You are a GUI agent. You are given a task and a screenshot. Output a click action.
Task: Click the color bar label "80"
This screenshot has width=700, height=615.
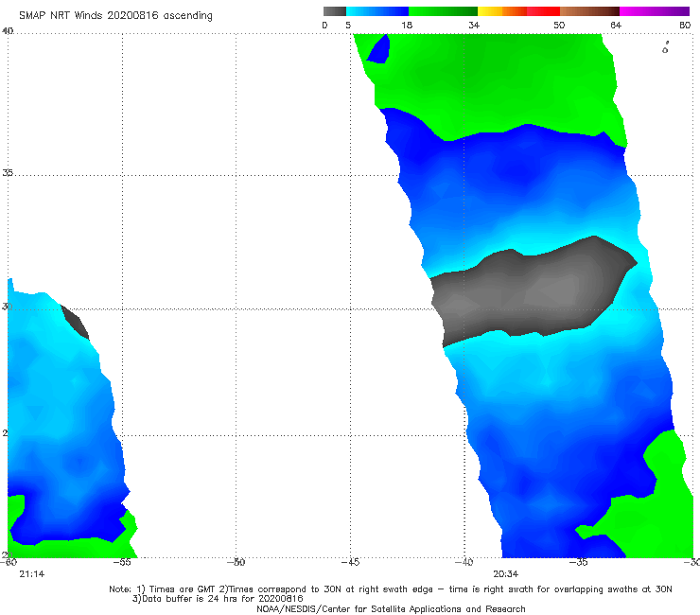point(685,26)
